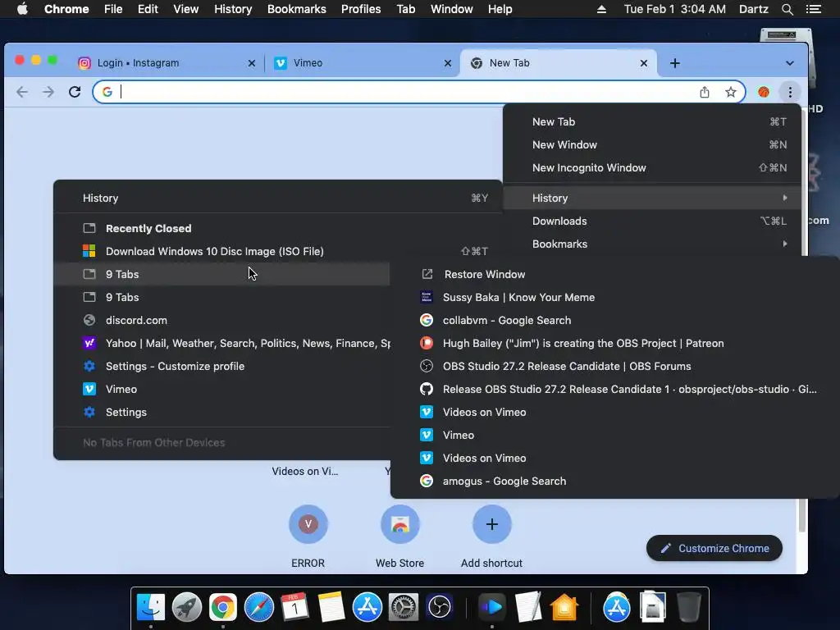Open Calendar in the Dock
Screen dimensions: 840x630
click(x=294, y=607)
